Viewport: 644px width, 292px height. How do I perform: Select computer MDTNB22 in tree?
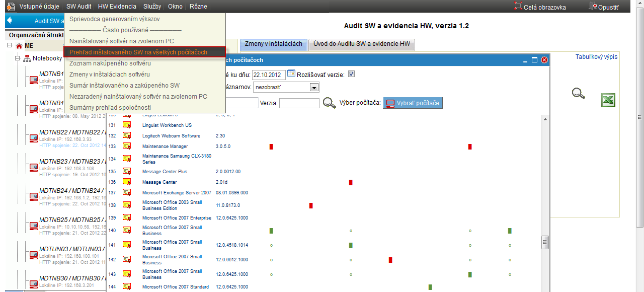(x=72, y=132)
